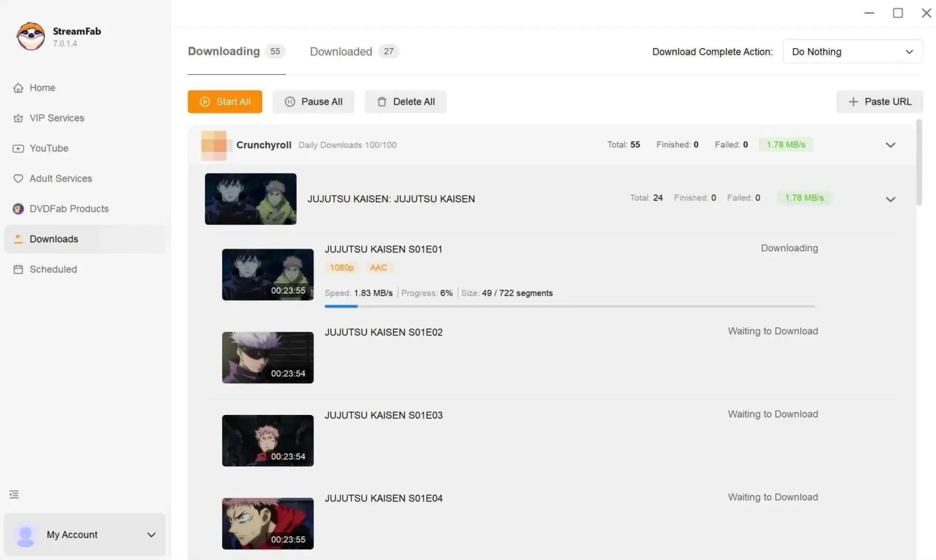
Task: Click the Size 49 / 722 segments text
Action: 507,293
